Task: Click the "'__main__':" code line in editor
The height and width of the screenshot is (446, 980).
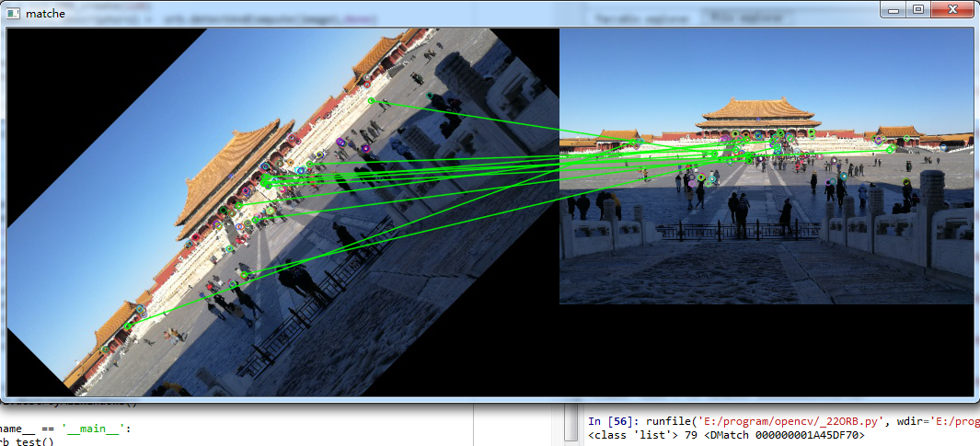Action: 66,429
